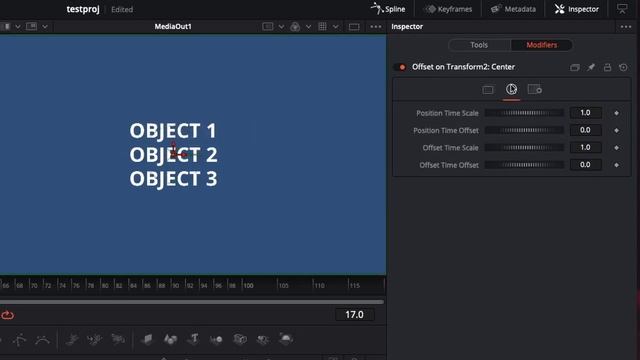Screen dimensions: 640x360
Task: Pin the Offset modifier in the Inspector
Action: coord(591,67)
